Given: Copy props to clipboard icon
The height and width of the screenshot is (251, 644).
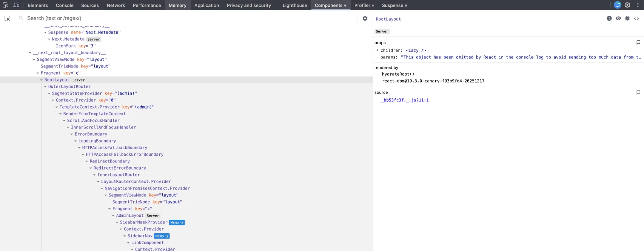Looking at the screenshot, I should [638, 43].
